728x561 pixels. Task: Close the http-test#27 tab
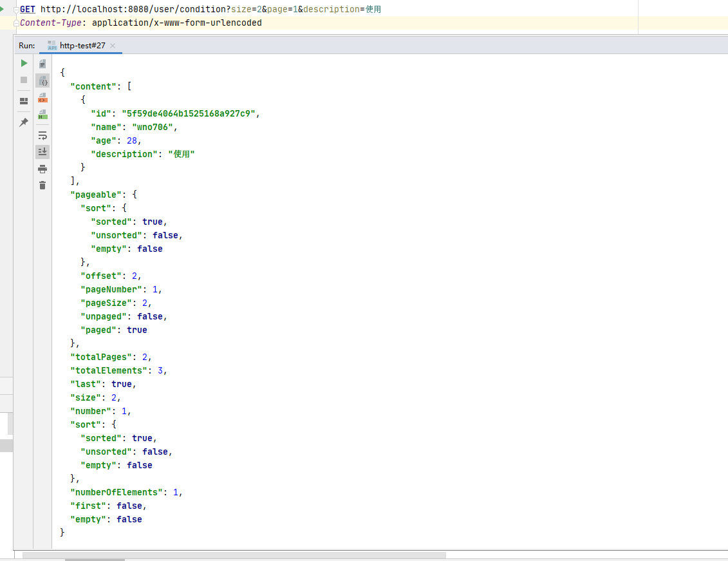click(x=113, y=46)
